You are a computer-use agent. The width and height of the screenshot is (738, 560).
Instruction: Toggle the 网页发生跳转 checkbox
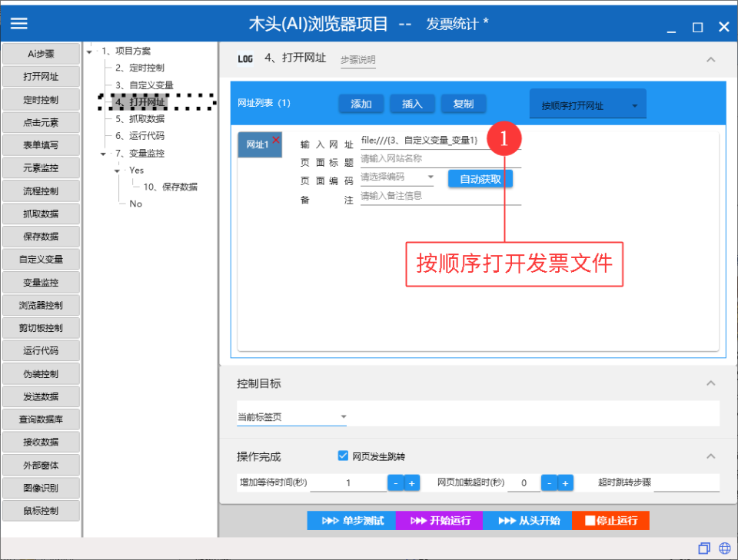(343, 456)
